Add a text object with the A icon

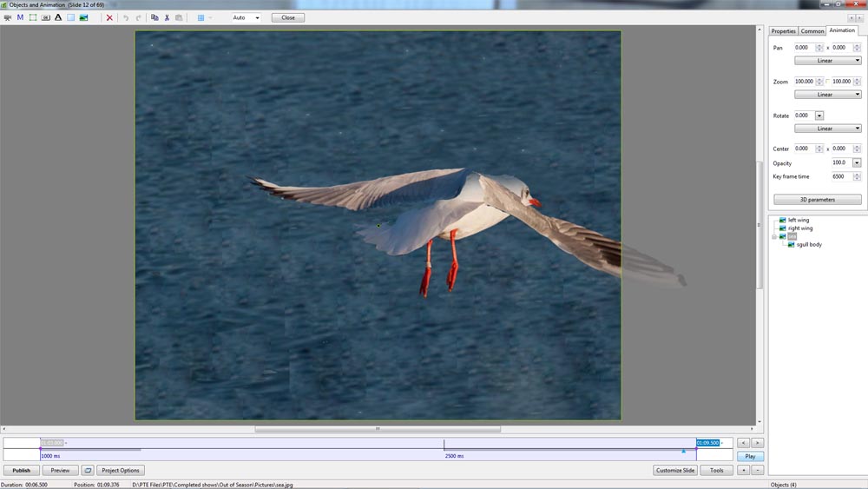[x=58, y=17]
